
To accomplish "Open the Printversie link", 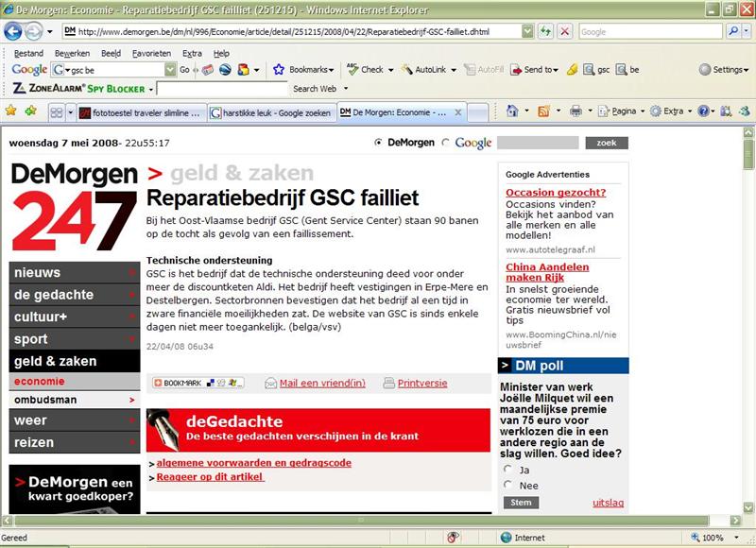I will click(x=422, y=384).
